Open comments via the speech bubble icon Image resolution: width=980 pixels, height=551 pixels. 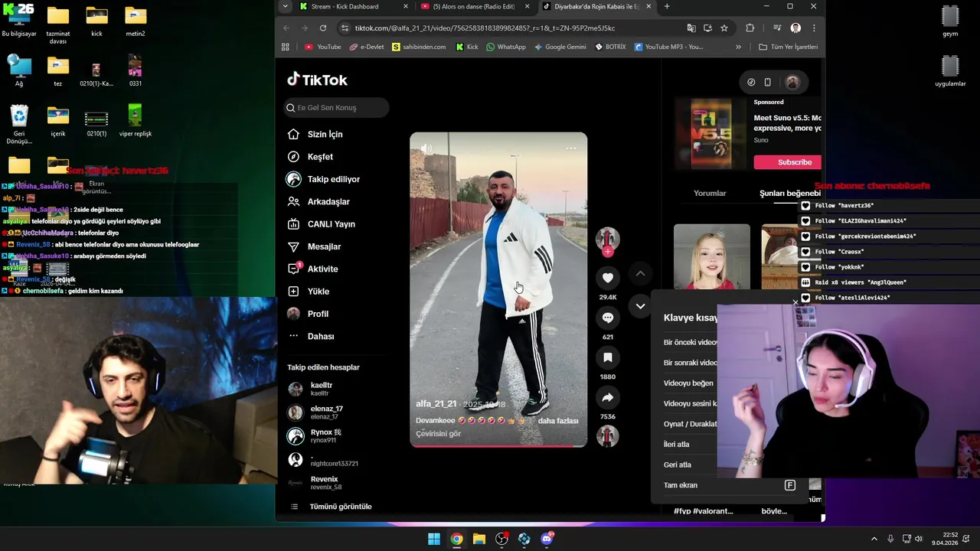coord(608,318)
